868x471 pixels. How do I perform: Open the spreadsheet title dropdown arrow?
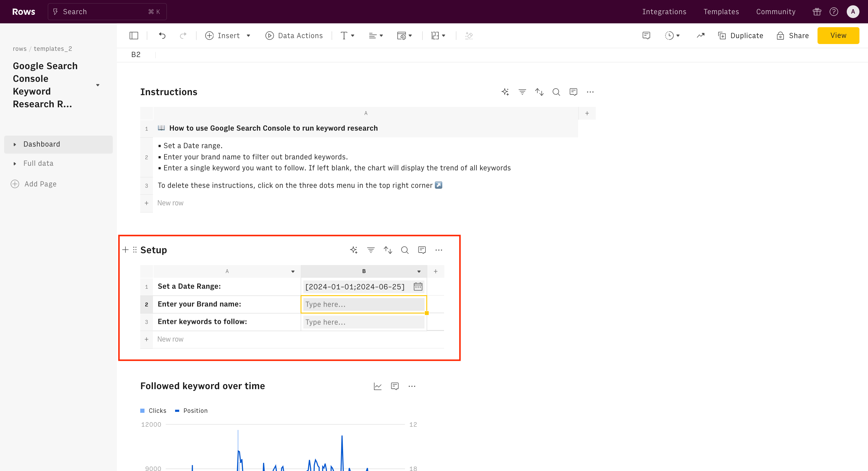(x=98, y=85)
